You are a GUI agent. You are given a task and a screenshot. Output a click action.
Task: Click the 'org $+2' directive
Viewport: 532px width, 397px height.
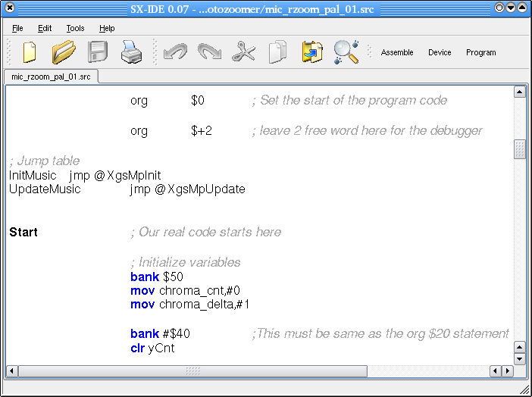coord(171,130)
